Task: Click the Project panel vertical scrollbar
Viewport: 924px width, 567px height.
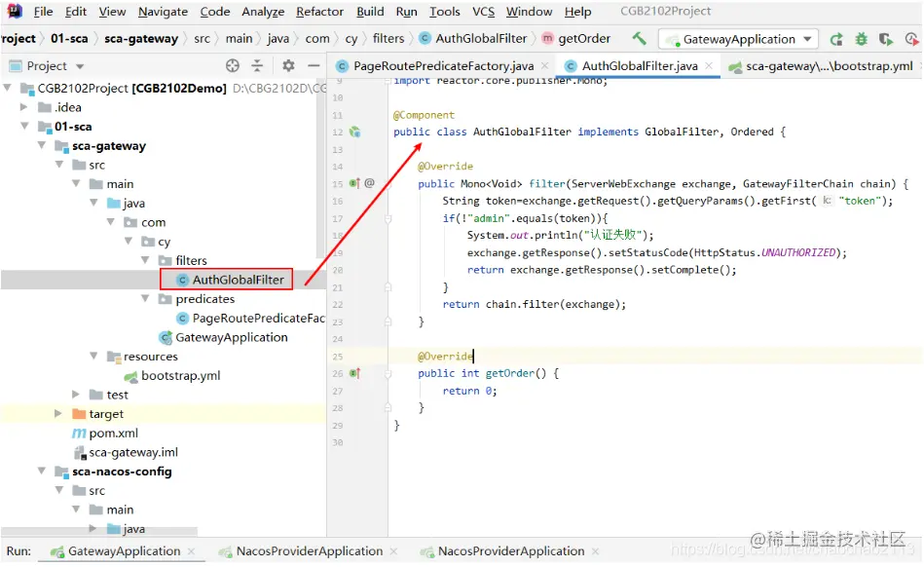Action: point(321,168)
